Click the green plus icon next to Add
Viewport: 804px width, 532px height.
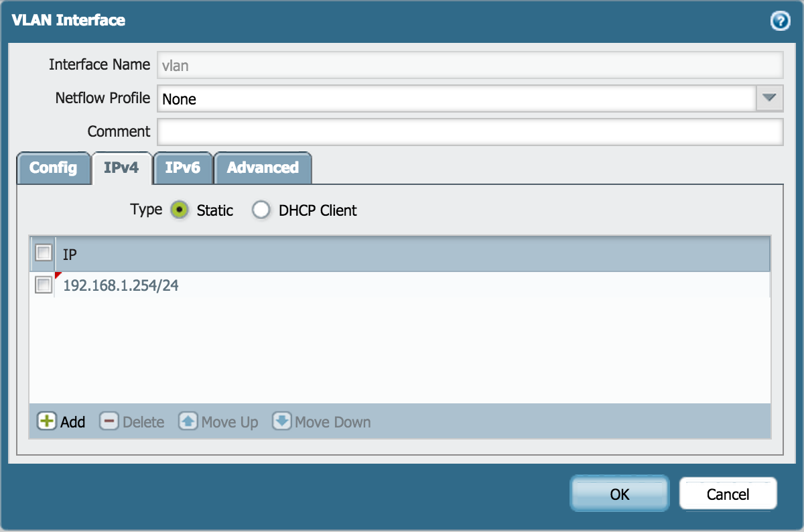point(46,421)
